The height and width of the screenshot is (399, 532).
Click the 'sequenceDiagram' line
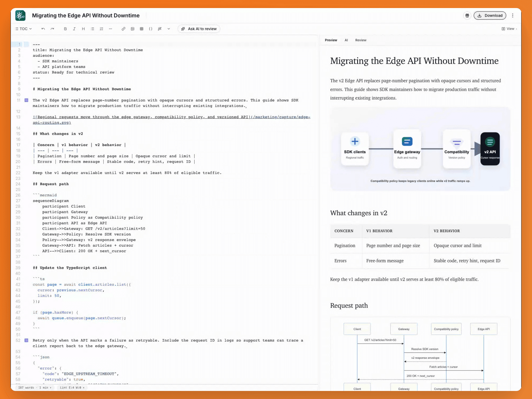click(x=51, y=201)
